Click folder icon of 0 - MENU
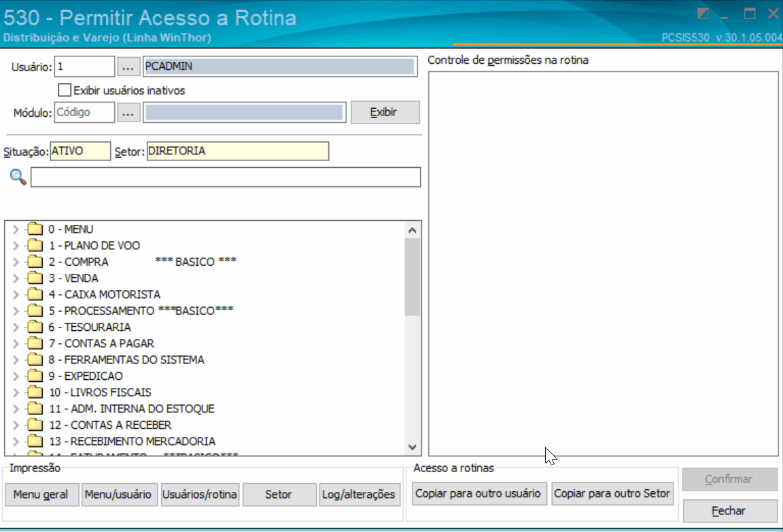This screenshot has width=783, height=532. 35,229
